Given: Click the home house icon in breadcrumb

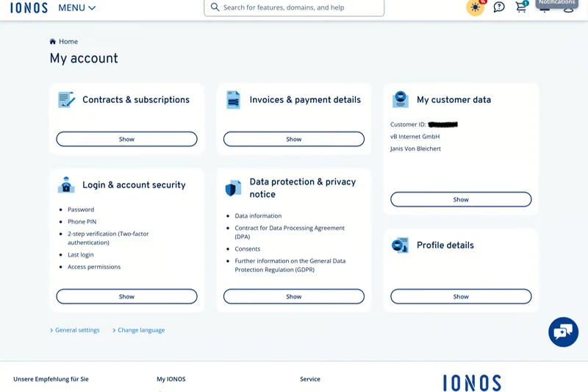Looking at the screenshot, I should [x=52, y=41].
